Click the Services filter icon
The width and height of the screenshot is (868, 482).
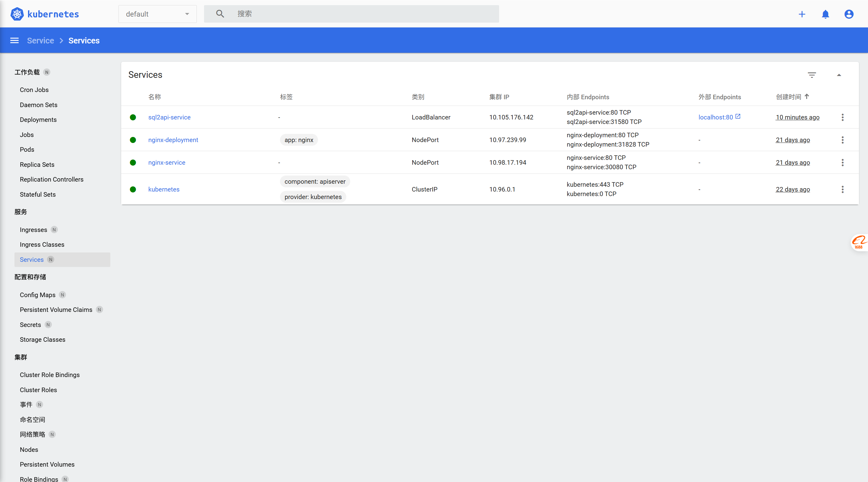pyautogui.click(x=812, y=75)
